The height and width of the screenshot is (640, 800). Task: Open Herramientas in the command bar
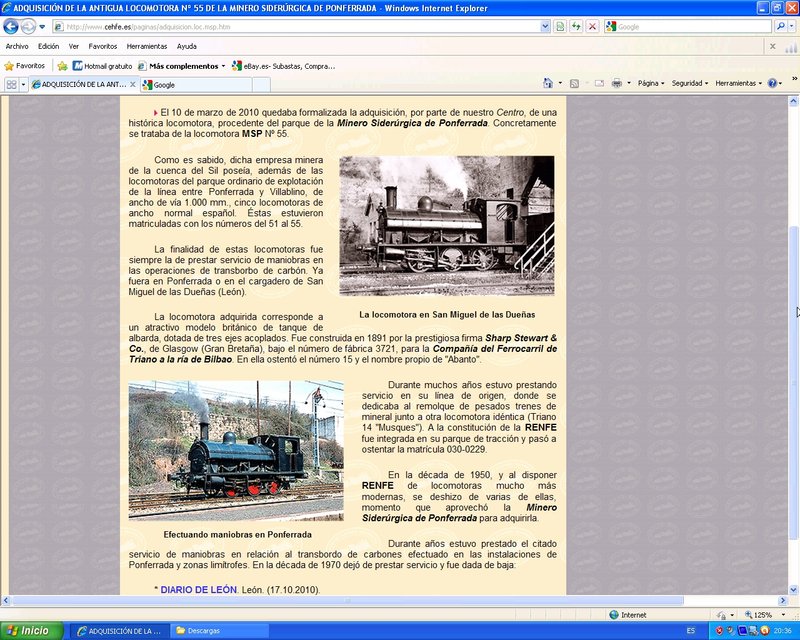pyautogui.click(x=738, y=83)
